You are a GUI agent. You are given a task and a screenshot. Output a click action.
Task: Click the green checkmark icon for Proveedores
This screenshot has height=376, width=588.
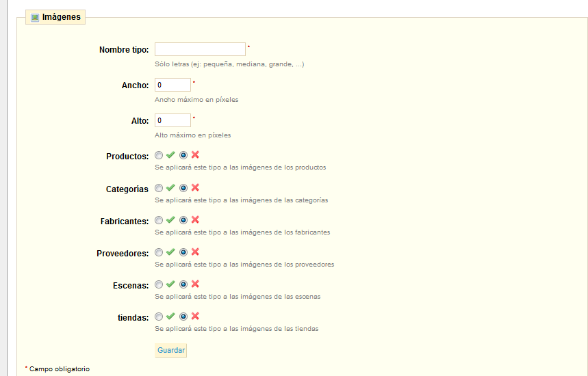point(170,252)
